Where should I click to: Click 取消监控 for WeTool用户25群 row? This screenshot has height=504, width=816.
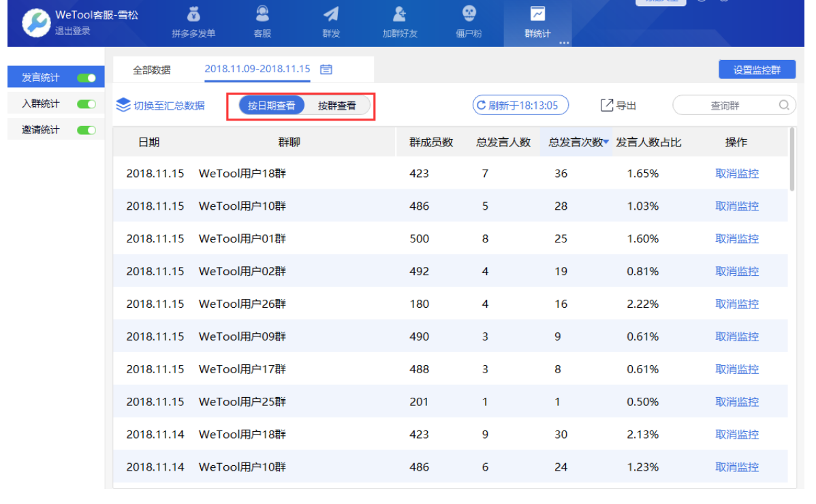pyautogui.click(x=737, y=402)
